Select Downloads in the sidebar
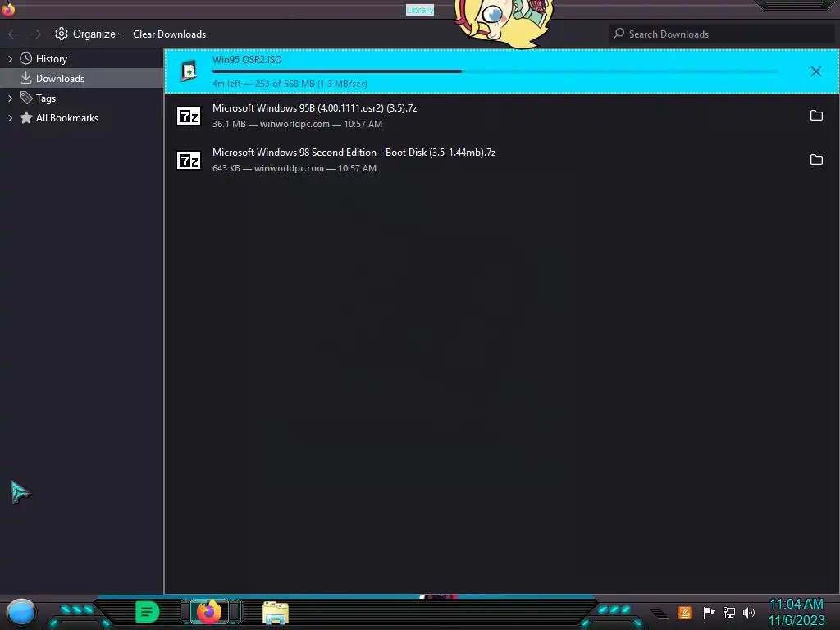The image size is (840, 630). pyautogui.click(x=82, y=78)
